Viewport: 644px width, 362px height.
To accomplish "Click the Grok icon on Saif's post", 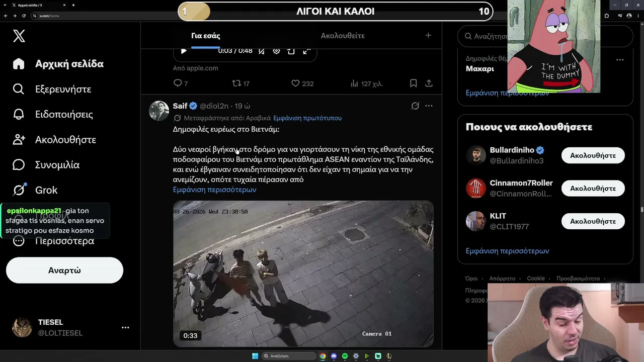I will 415,106.
